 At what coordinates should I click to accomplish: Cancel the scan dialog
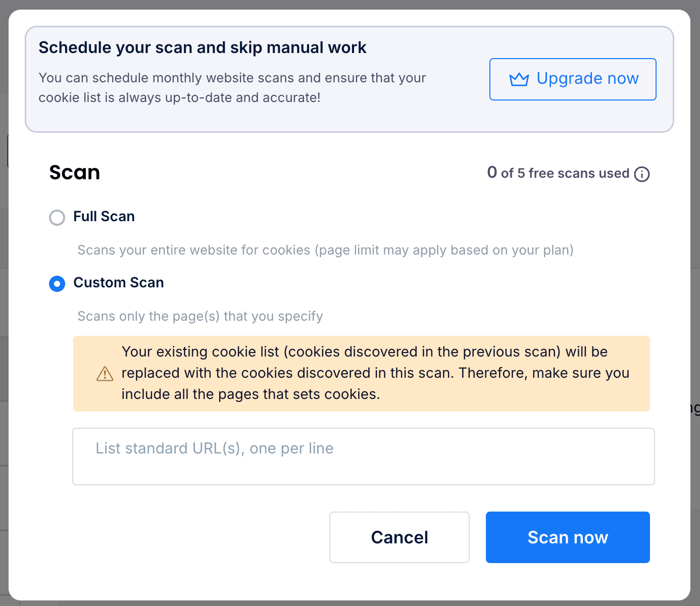coord(399,537)
